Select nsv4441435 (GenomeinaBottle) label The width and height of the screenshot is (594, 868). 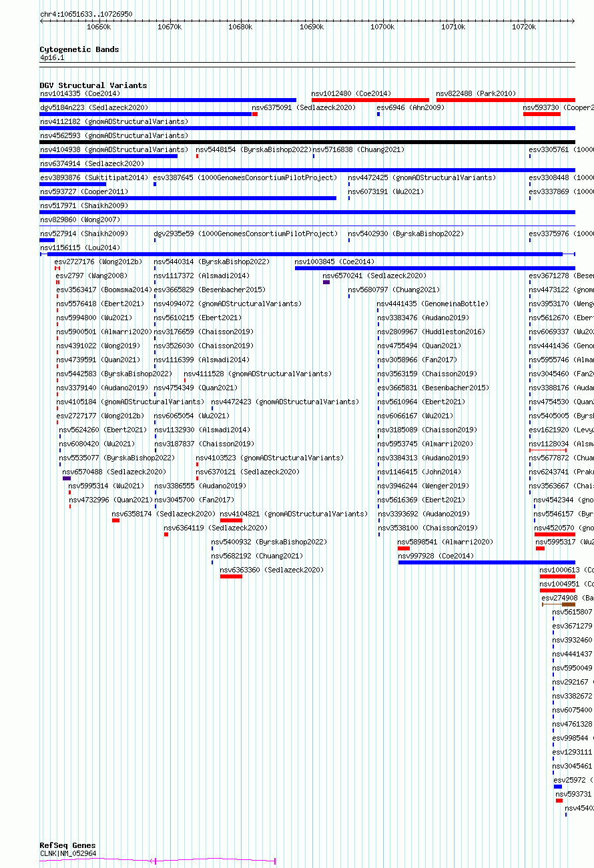click(x=432, y=304)
